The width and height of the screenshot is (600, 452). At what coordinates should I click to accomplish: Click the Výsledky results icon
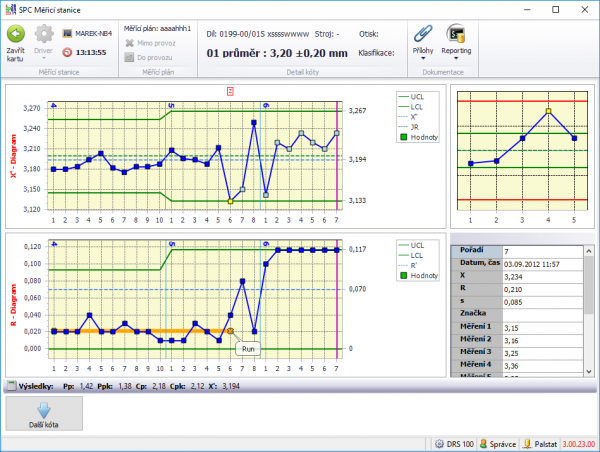11,384
